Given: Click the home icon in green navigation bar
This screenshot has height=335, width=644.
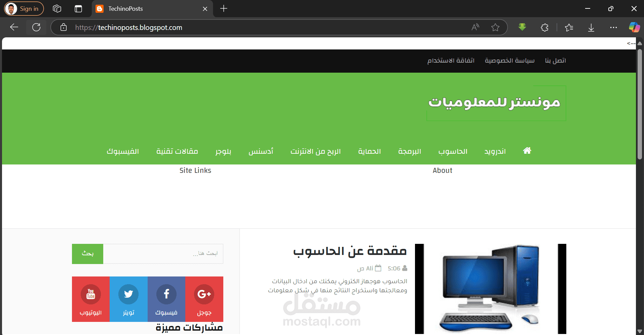Looking at the screenshot, I should [527, 151].
